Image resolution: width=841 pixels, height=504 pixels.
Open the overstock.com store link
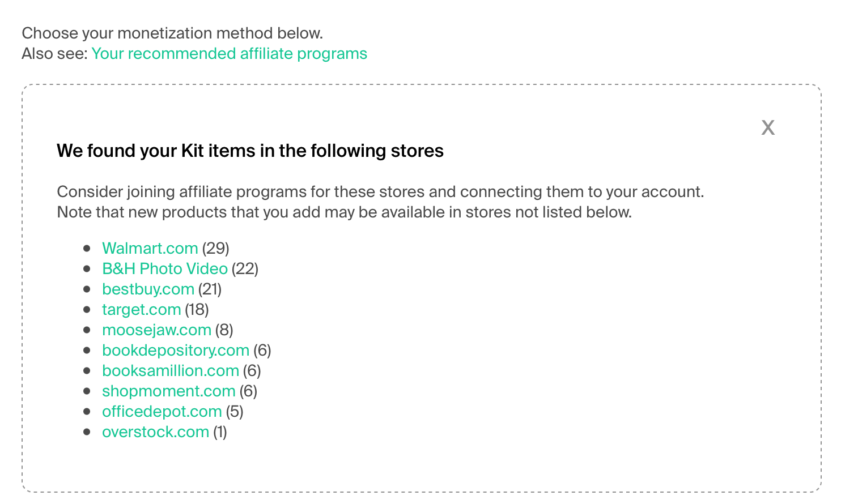pos(155,432)
